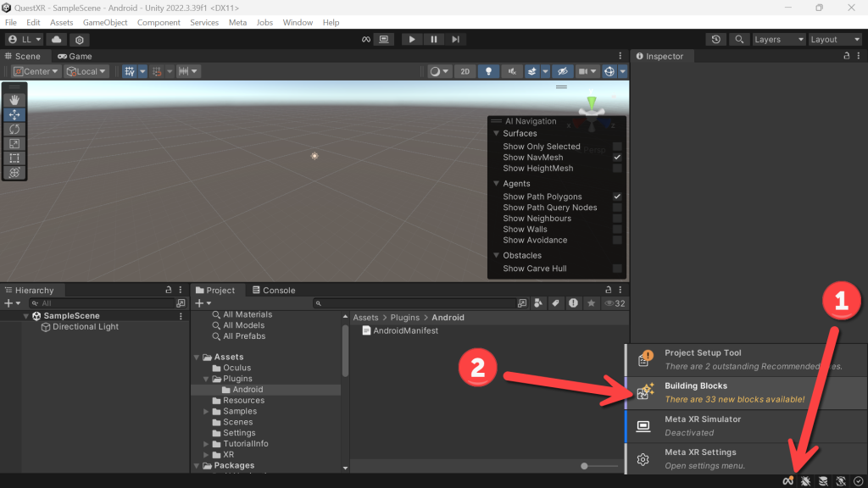Open the version control settings icon
This screenshot has width=868, height=488.
(80, 39)
